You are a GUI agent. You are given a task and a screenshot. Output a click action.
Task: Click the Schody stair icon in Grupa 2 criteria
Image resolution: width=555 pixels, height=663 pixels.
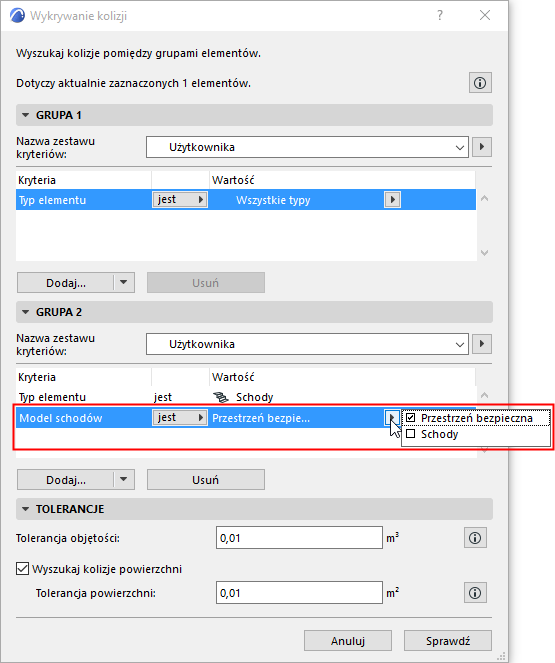221,397
